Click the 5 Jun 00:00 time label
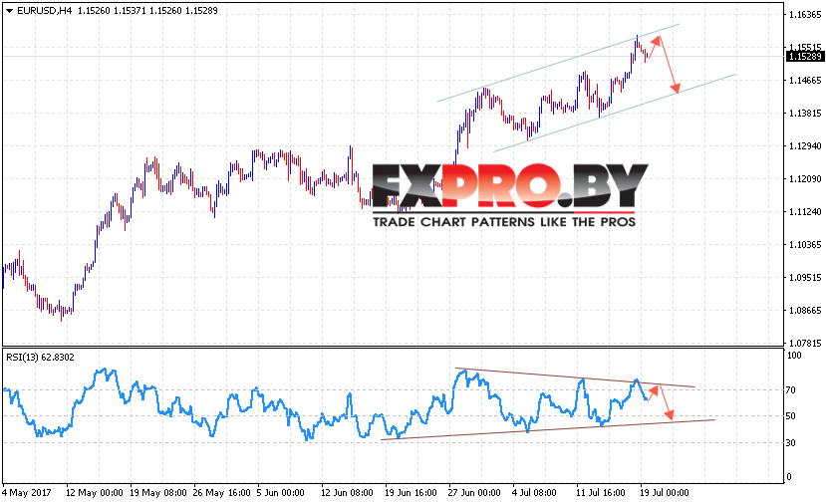 pos(280,493)
